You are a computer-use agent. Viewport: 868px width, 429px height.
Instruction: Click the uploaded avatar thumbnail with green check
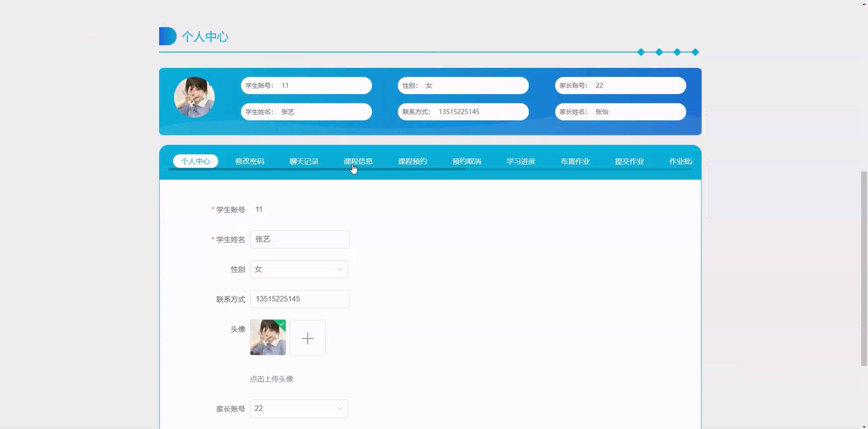click(268, 337)
